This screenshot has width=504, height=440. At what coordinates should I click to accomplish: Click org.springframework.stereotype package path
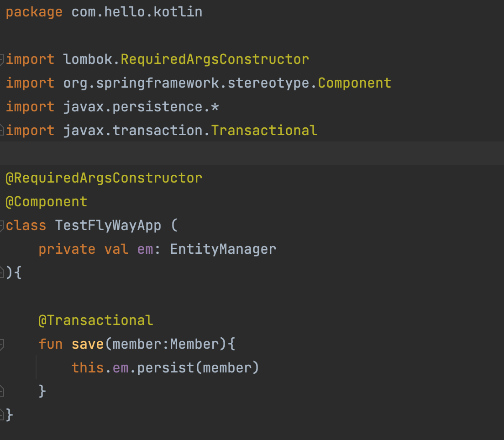coord(186,83)
